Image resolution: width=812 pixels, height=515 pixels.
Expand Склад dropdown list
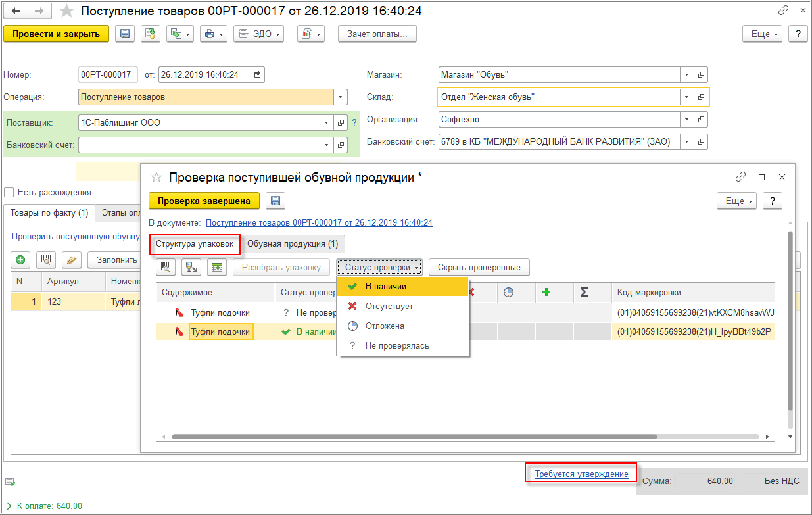click(x=686, y=97)
